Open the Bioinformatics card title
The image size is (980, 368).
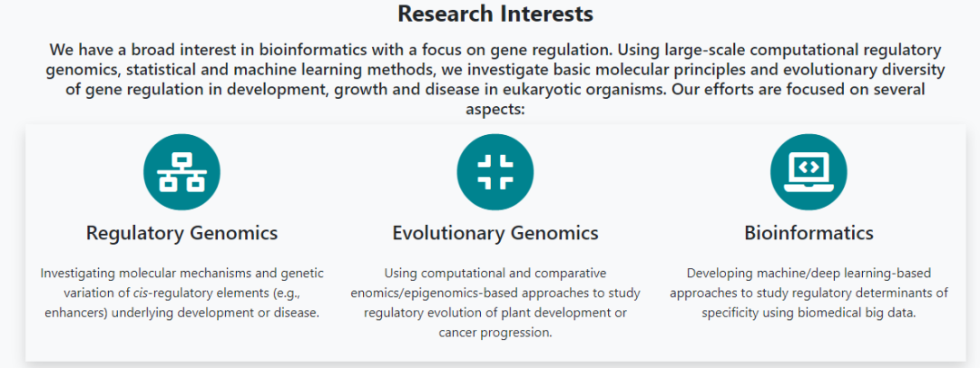coord(808,233)
